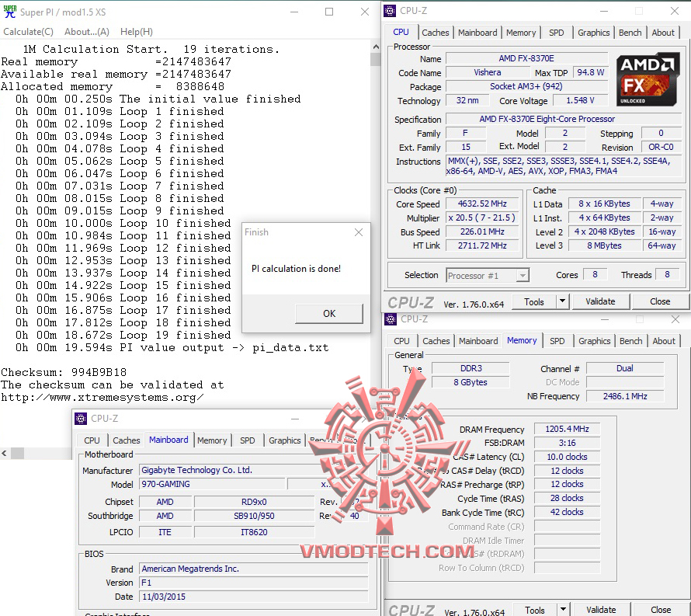
Task: Click the Mainboard CPU-Z window title icon
Action: [x=81, y=419]
